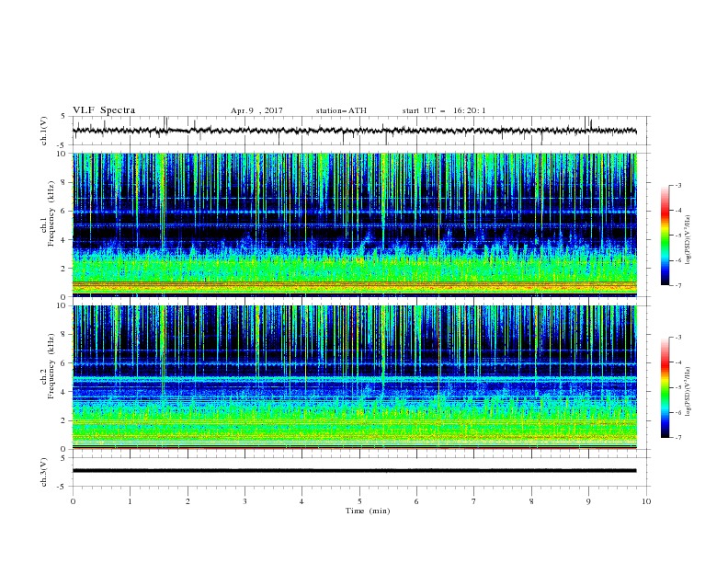
Task: Click the time axis tick label "6"
Action: [x=416, y=501]
